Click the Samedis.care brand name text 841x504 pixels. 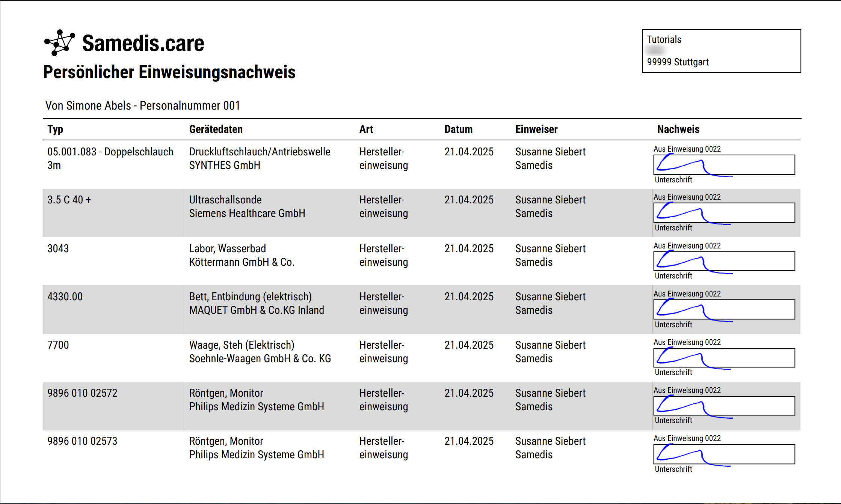[x=143, y=44]
